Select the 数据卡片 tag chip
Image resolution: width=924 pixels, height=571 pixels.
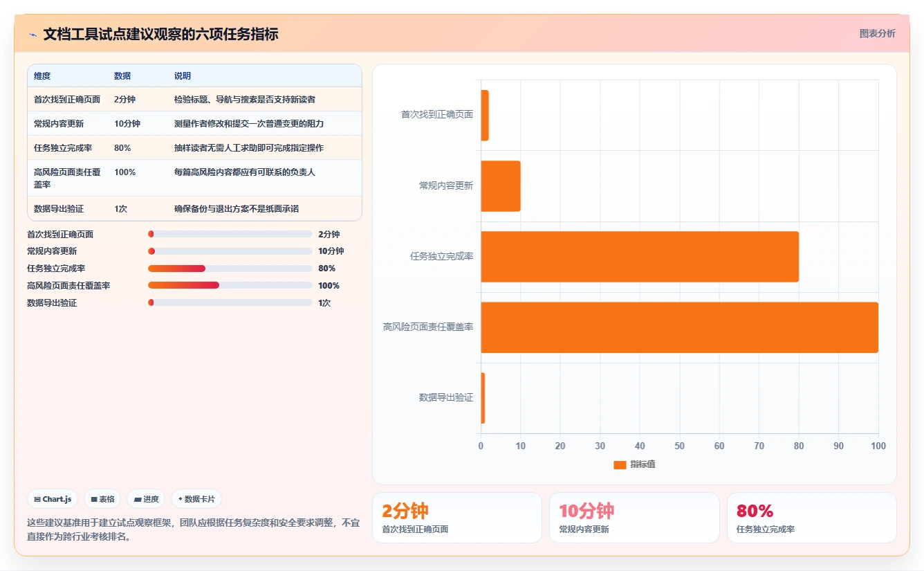point(196,499)
